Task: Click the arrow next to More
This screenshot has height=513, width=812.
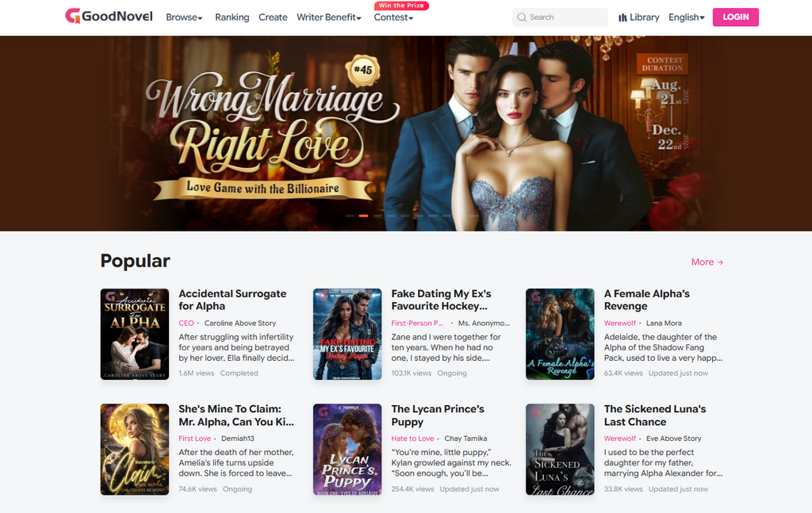Action: pyautogui.click(x=720, y=262)
